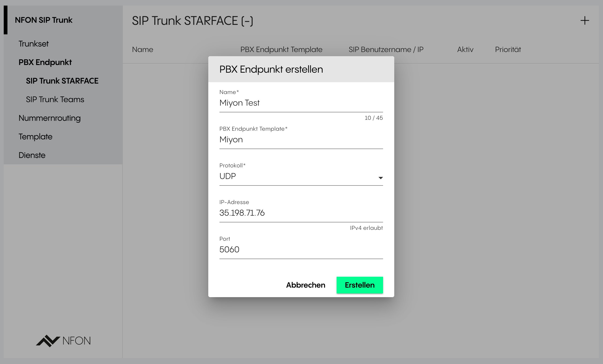Click the Erstellen button
Viewport: 603px width, 364px height.
click(x=360, y=285)
